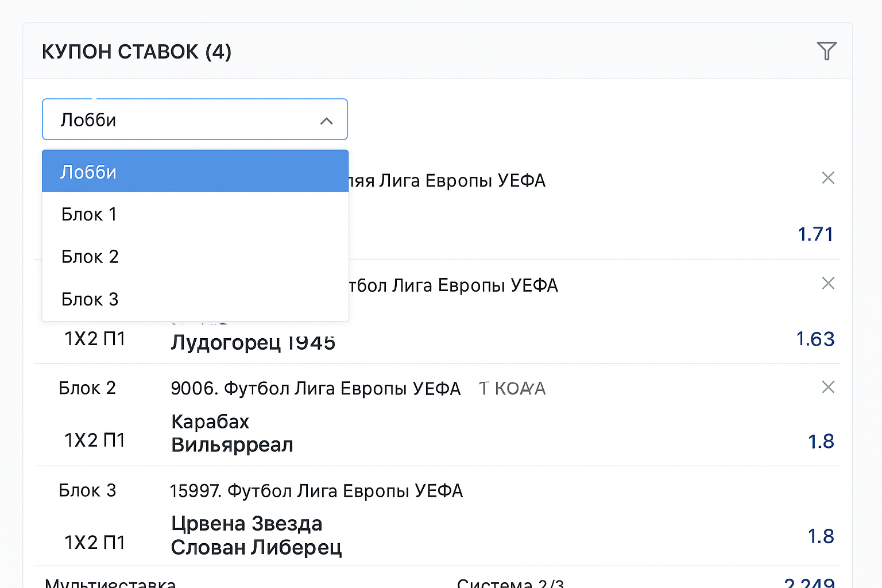Click the Система 2/3 label
This screenshot has width=882, height=588.
pyautogui.click(x=510, y=583)
